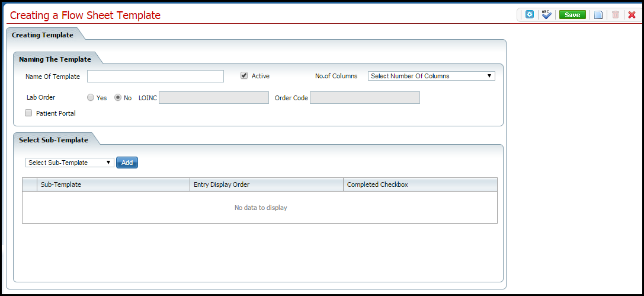Expand the Select Sub-Template dropdown
This screenshot has width=644, height=296.
click(x=70, y=163)
